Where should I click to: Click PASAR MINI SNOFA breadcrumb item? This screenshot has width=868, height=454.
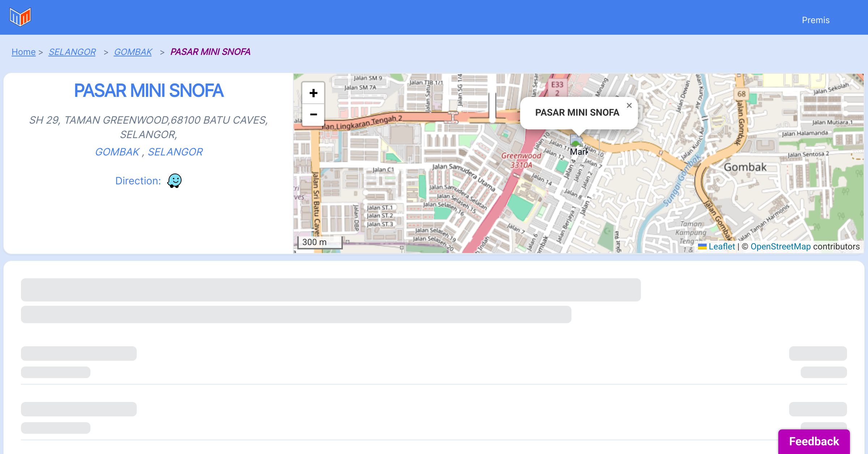pos(210,52)
